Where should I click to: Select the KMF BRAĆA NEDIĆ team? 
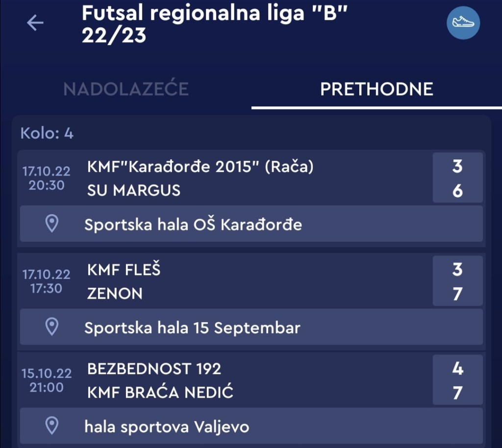(x=160, y=393)
